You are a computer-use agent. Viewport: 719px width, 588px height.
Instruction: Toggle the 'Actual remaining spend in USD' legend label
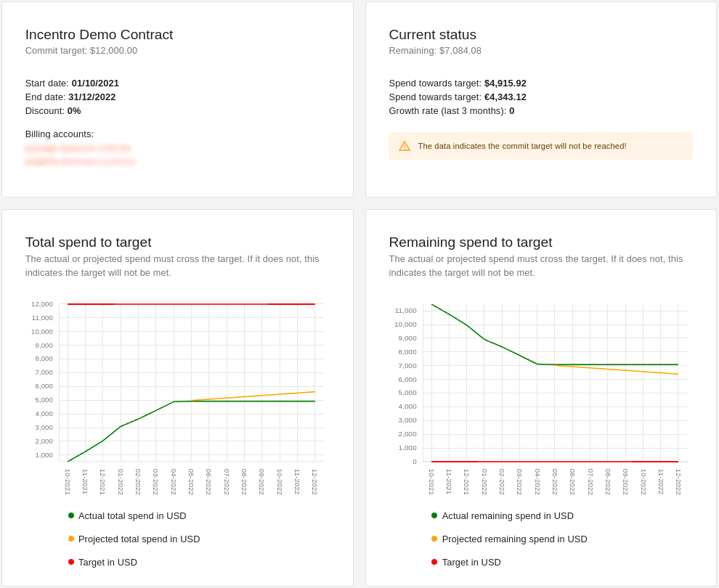pos(508,515)
